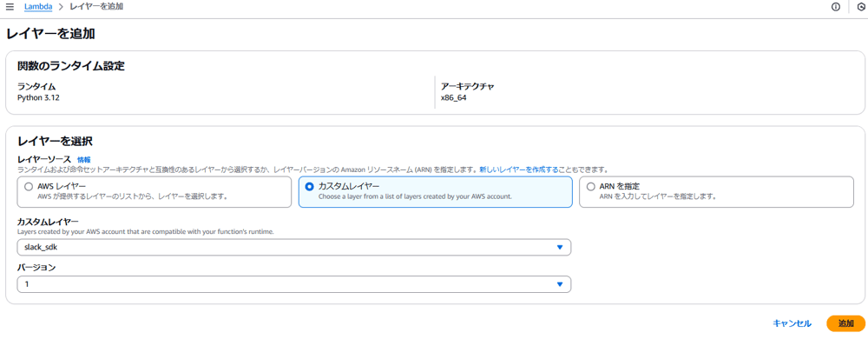Go to Lambda breadcrumb link
Image resolution: width=868 pixels, height=339 pixels.
click(x=37, y=7)
